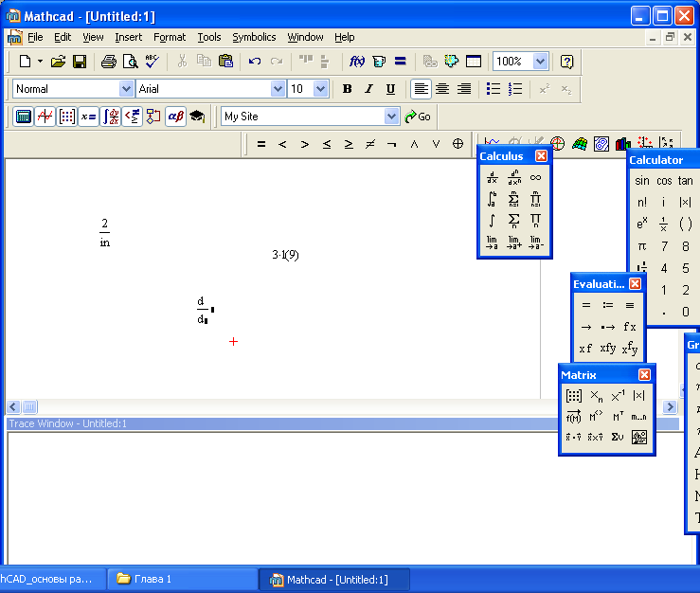Click the Go button next to My Site
Viewport: 700px width, 593px height.
click(417, 117)
